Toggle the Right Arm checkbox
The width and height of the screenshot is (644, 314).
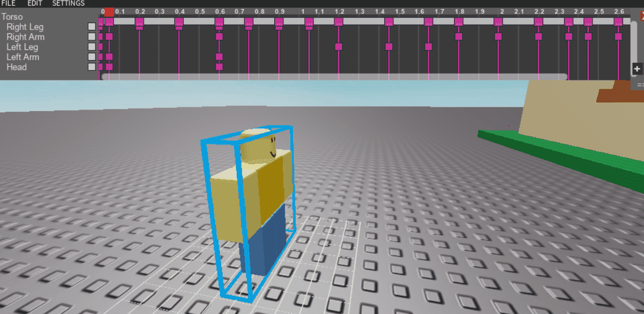(92, 36)
